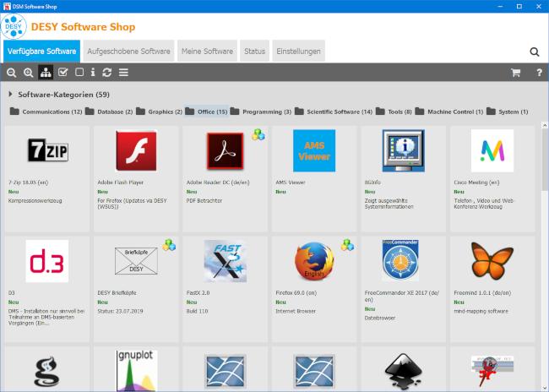This screenshot has width=549, height=392.
Task: Click the 'Build 110' text under FastX
Action: click(x=197, y=311)
